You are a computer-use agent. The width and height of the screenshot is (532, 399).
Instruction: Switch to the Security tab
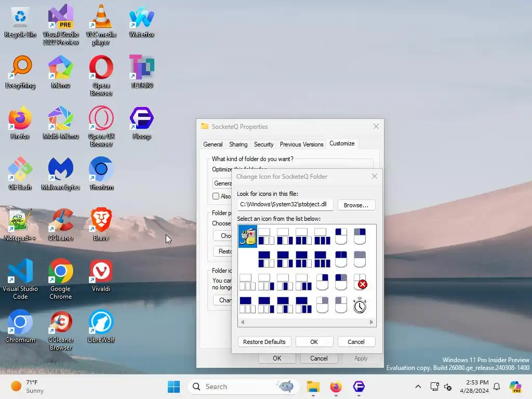(x=263, y=144)
